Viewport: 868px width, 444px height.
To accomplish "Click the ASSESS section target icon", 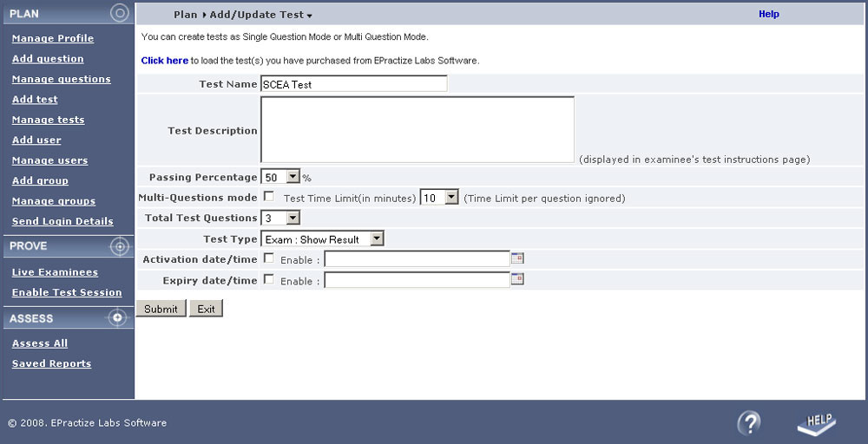I will coord(118,317).
